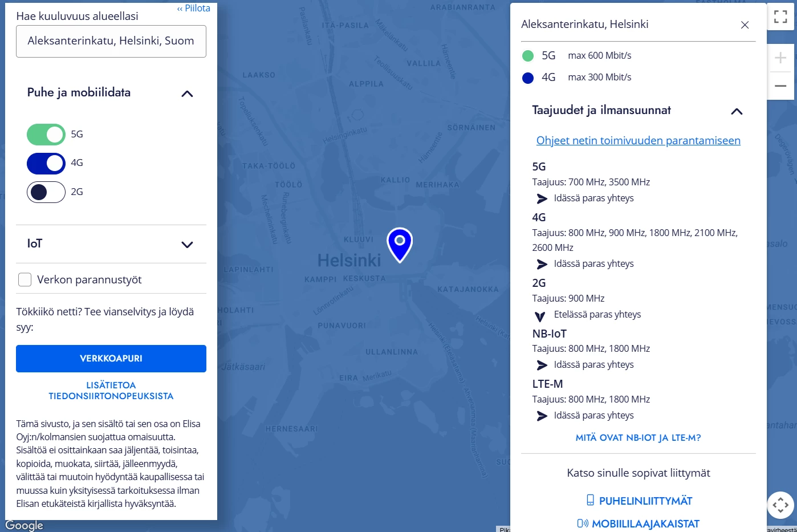Image resolution: width=797 pixels, height=532 pixels.
Task: Click the Aleksanterinkatu, Helsinki panel title
Action: pos(585,25)
